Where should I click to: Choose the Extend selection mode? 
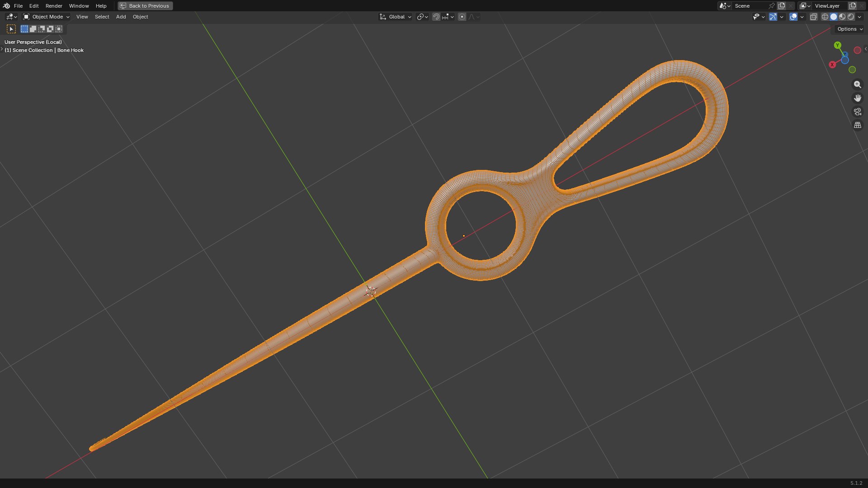33,29
